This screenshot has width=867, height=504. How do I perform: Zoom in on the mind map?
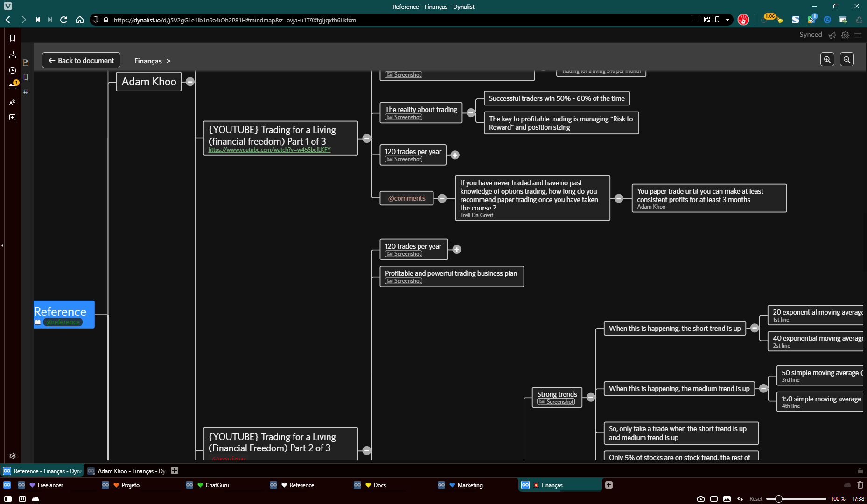(827, 59)
